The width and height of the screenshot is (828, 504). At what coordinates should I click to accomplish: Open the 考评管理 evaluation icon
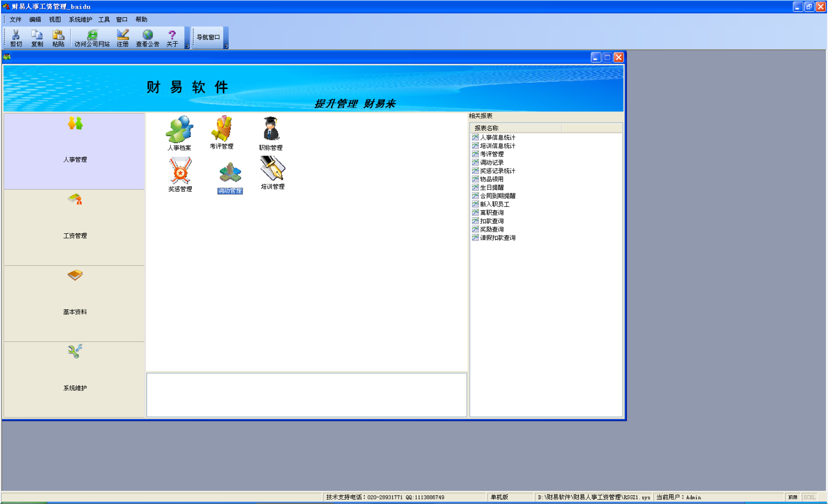coord(222,129)
